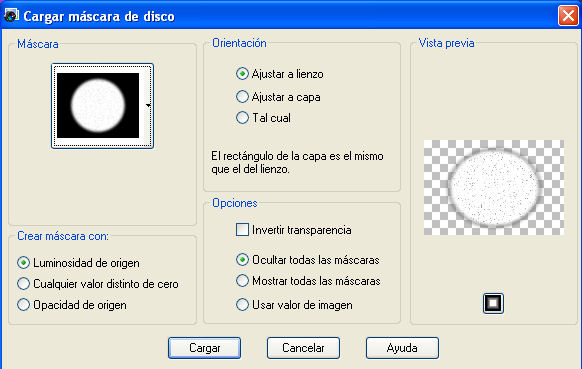This screenshot has height=369, width=582.
Task: Click the text 'El rectángulo de la capa es el mismo'
Action: click(x=297, y=156)
